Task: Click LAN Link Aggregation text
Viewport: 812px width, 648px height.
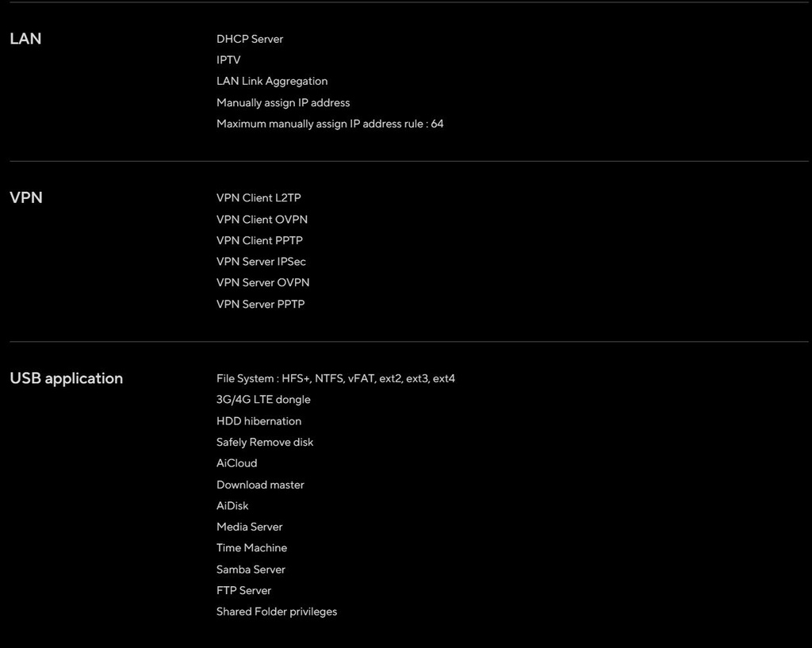Action: point(272,82)
